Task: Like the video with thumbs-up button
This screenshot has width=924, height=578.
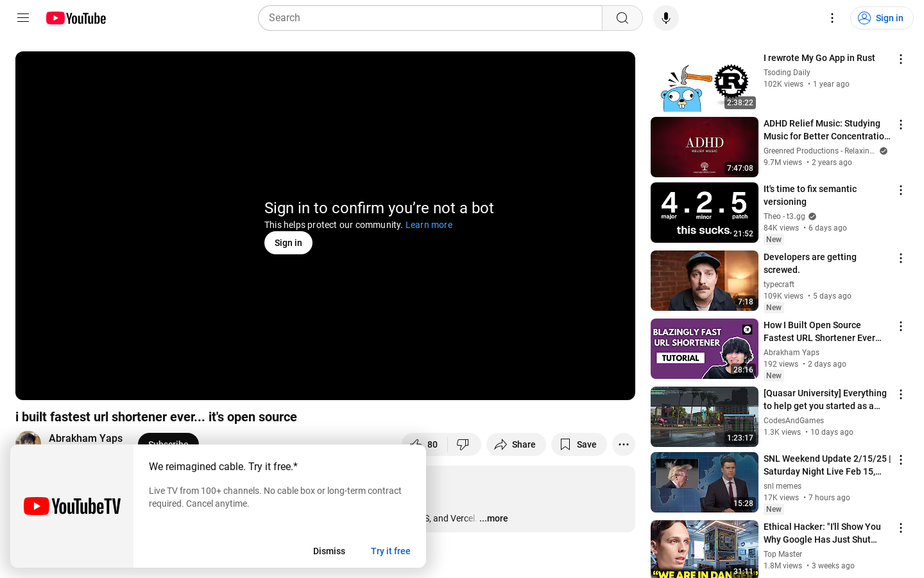Action: tap(424, 444)
